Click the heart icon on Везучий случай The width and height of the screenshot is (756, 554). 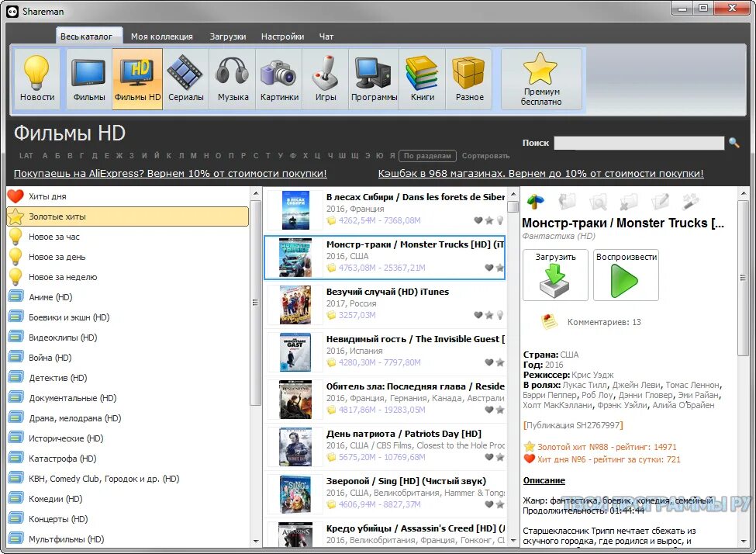pyautogui.click(x=478, y=315)
